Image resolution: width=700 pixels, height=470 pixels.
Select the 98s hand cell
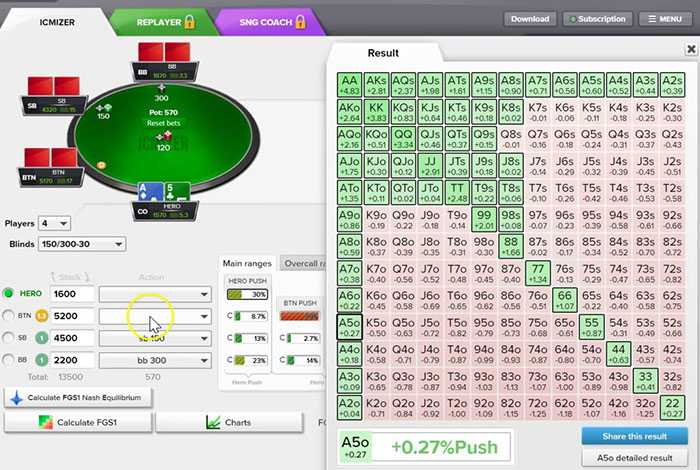point(511,219)
